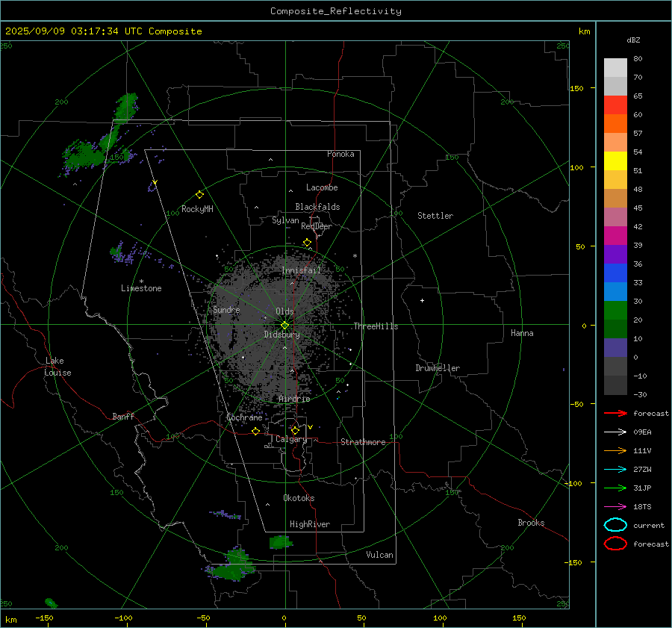Viewport: 672px width, 628px height.
Task: Click the cyan current ellipse icon
Action: tap(615, 525)
